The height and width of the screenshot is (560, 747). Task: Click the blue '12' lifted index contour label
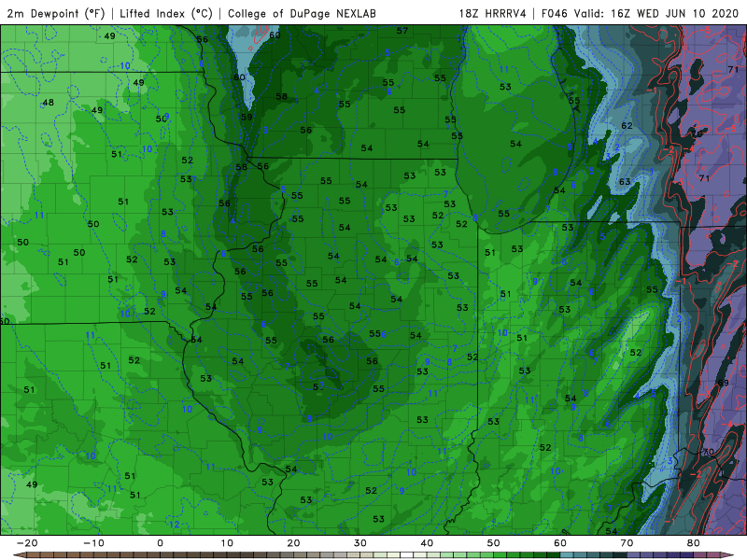pyautogui.click(x=175, y=525)
